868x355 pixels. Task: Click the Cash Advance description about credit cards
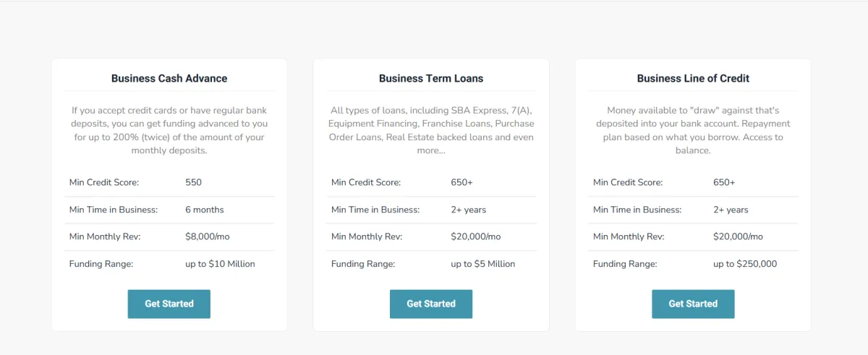[169, 130]
